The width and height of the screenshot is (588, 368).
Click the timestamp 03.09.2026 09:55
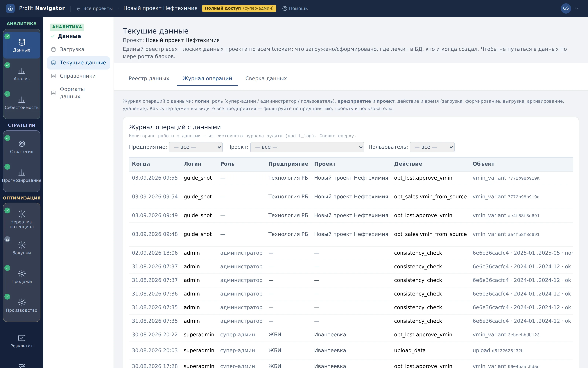click(155, 178)
